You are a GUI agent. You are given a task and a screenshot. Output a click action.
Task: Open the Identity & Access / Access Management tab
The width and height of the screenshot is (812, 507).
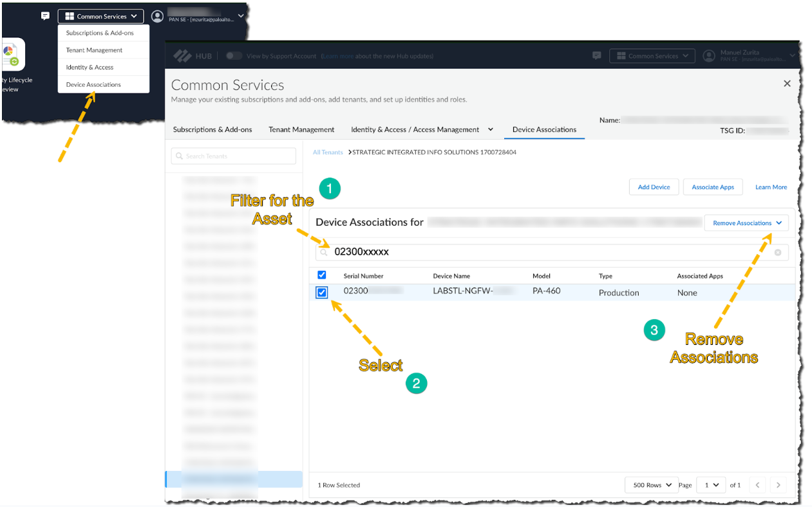click(x=415, y=129)
